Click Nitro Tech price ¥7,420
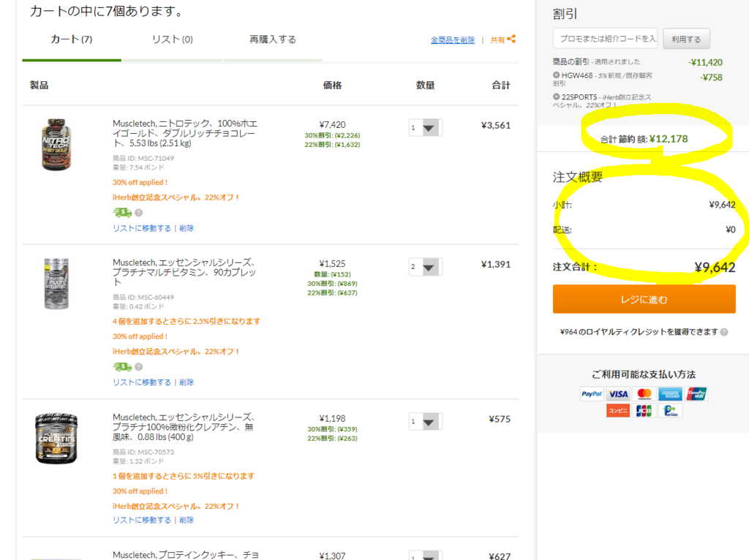Image resolution: width=749 pixels, height=560 pixels. point(333,124)
